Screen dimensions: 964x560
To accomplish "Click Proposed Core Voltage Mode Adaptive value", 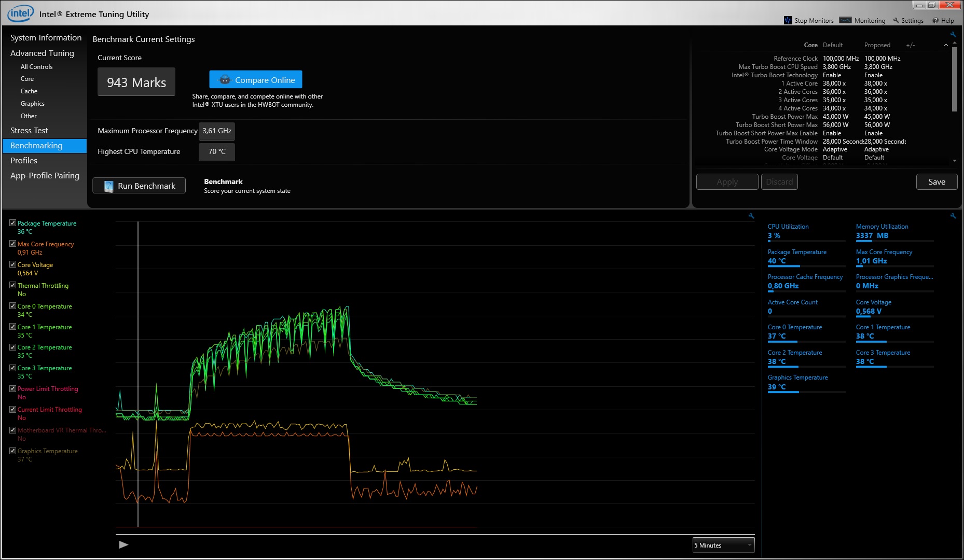I will (876, 149).
